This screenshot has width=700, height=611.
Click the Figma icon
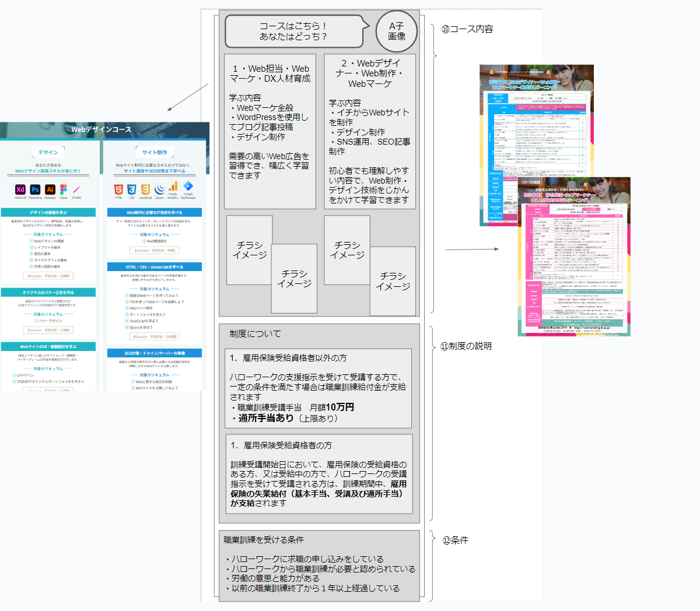click(x=64, y=189)
